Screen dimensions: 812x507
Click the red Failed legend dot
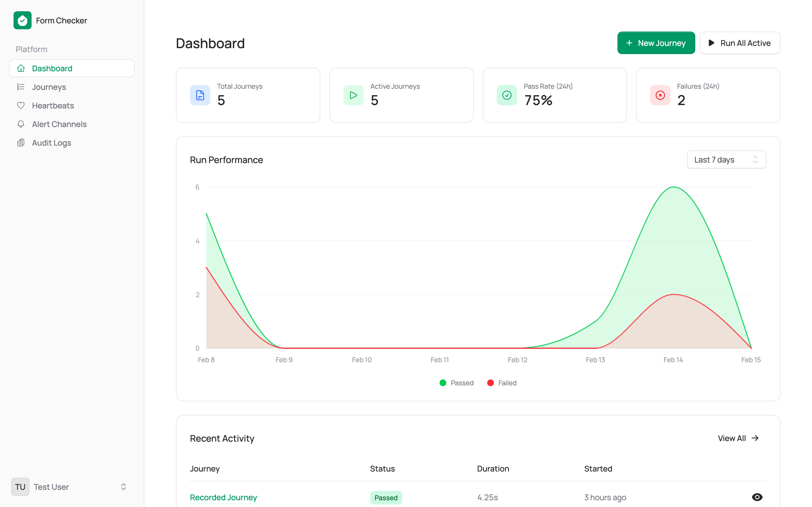point(491,383)
